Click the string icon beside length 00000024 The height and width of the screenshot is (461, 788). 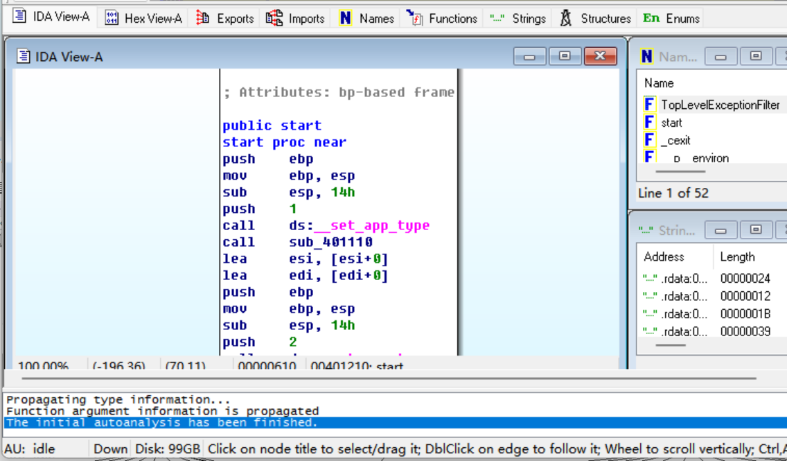coord(650,278)
